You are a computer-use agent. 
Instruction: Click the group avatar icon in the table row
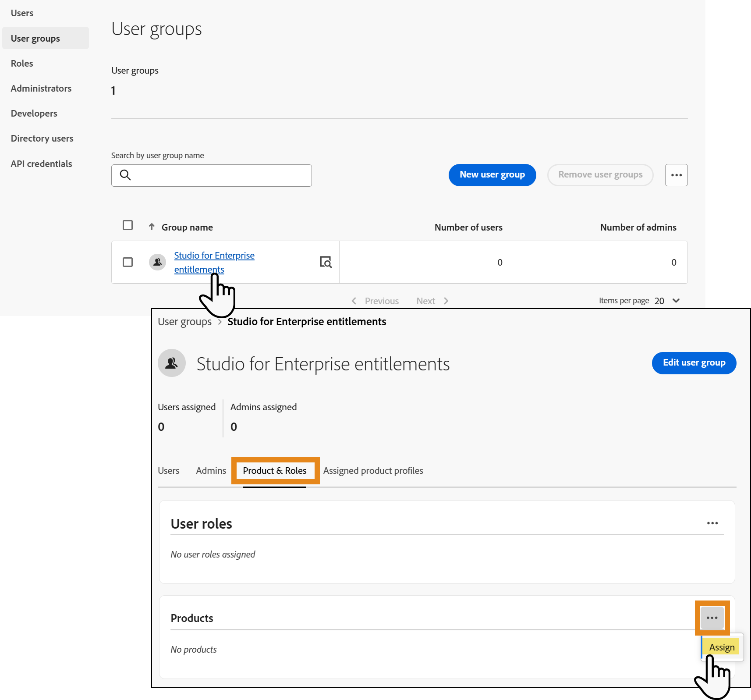coord(157,262)
